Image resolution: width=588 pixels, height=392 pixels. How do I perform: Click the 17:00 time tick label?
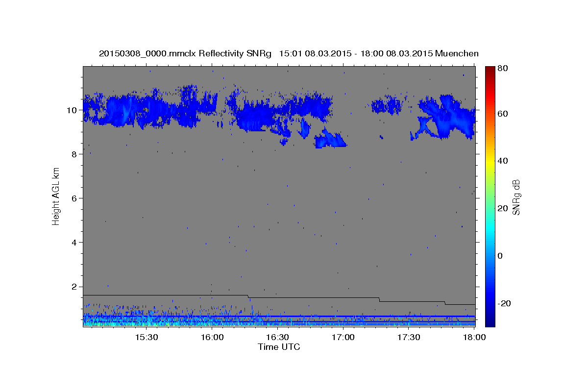(x=343, y=337)
